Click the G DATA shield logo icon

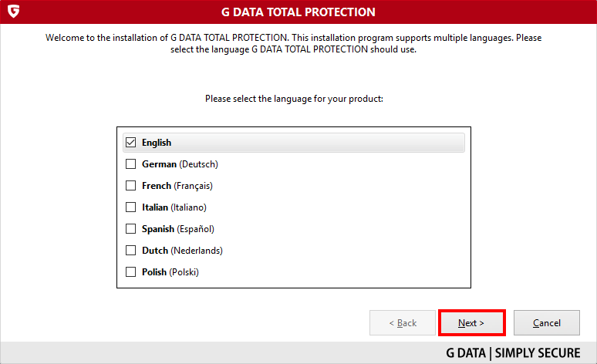13,12
